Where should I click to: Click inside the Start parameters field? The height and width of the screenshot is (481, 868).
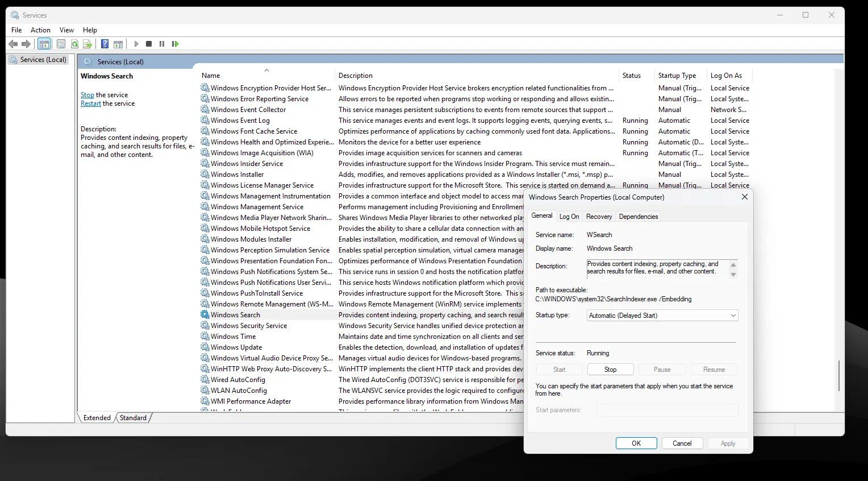point(667,410)
